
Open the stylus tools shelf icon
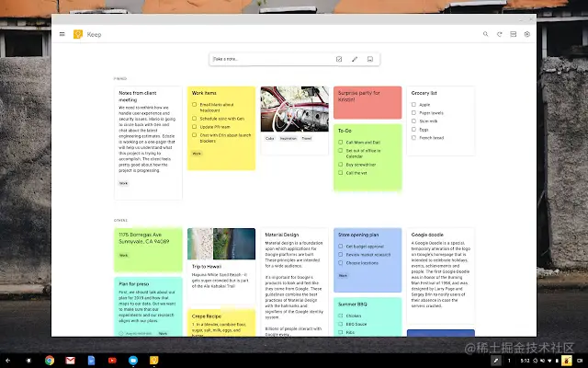(496, 361)
